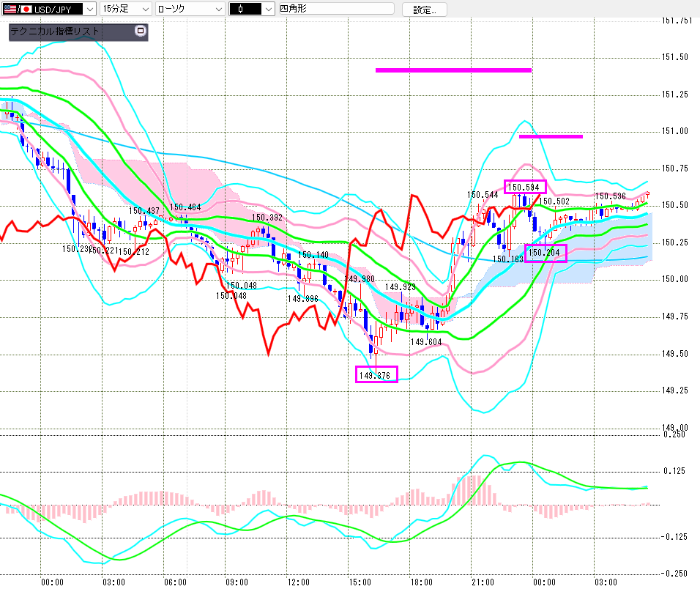
Task: Click the 150.464 price label
Action: click(185, 208)
